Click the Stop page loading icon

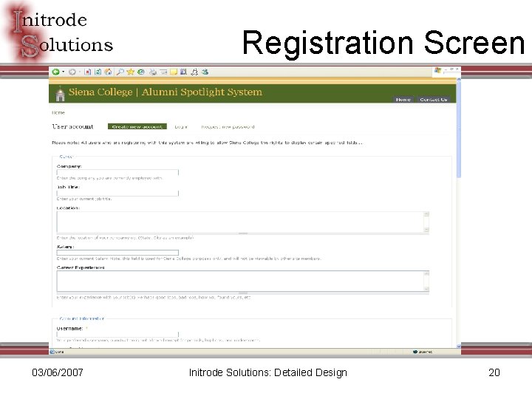click(x=87, y=72)
